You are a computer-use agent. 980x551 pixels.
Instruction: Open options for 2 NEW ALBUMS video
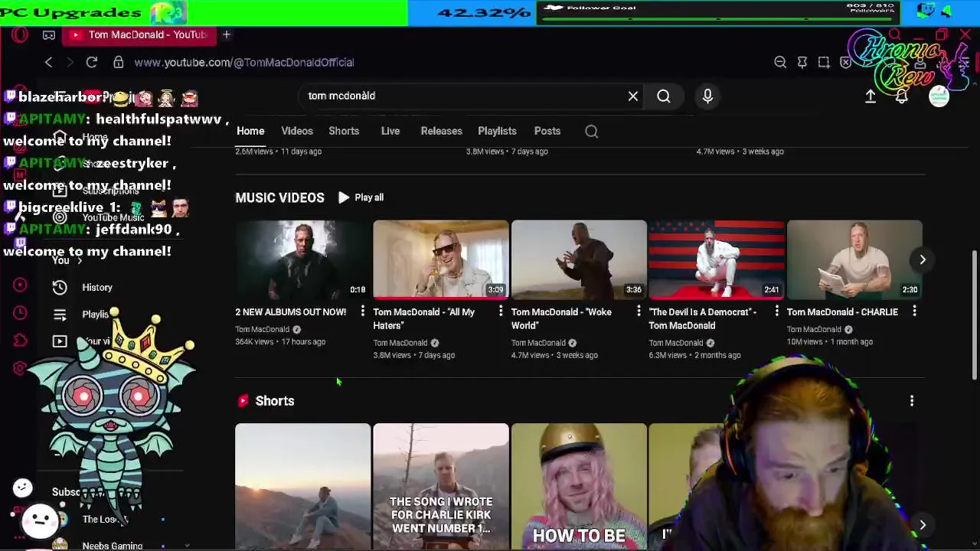coord(363,311)
